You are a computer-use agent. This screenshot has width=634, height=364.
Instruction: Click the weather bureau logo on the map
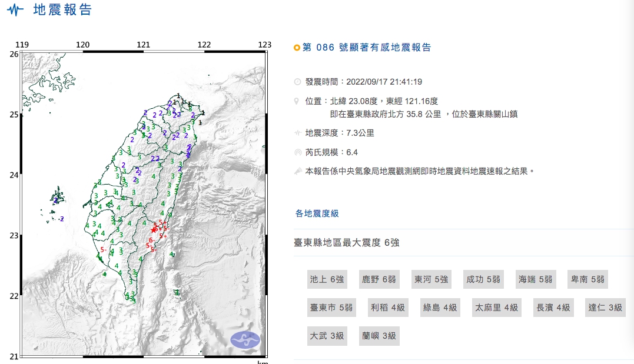(x=245, y=339)
